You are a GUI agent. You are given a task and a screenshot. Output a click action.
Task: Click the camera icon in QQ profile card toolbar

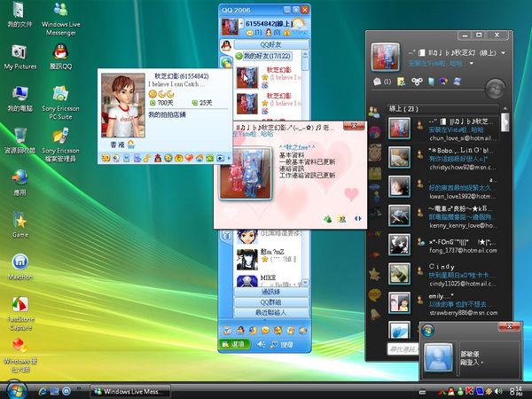click(221, 158)
